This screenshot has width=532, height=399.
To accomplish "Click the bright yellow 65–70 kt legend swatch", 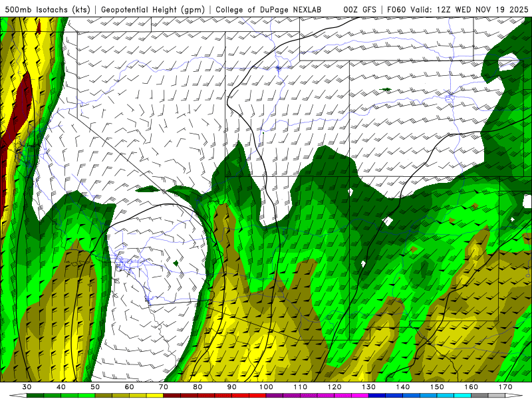I will point(155,396).
